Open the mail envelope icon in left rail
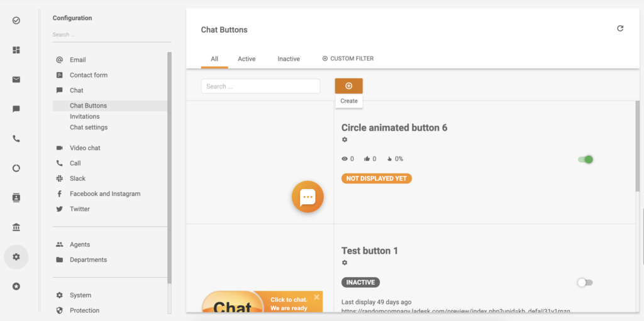 [16, 79]
